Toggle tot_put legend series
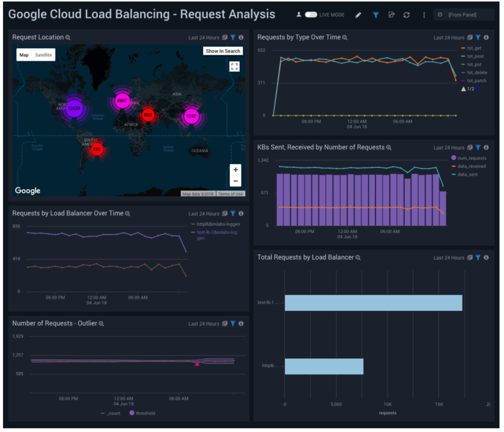This screenshot has height=432, width=504. 471,64
